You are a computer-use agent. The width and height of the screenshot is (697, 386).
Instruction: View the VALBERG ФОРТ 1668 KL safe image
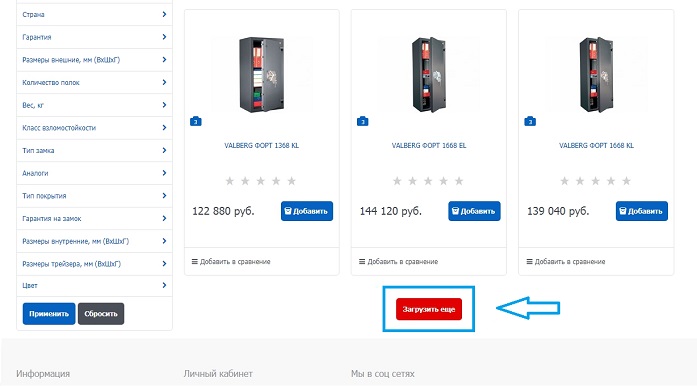point(596,74)
